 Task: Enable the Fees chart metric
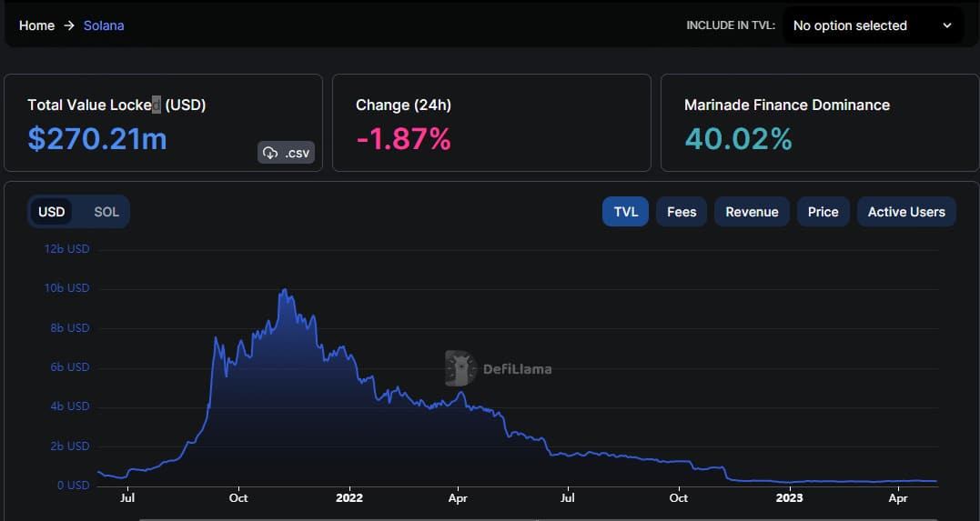[682, 212]
